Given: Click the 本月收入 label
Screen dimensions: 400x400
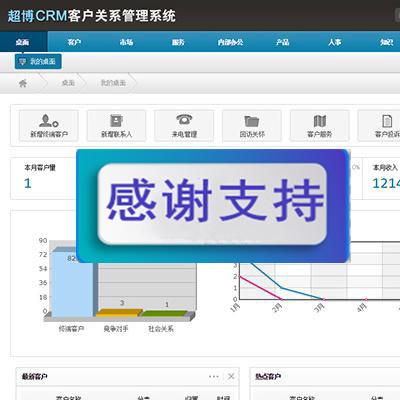Looking at the screenshot, I should click(385, 167).
